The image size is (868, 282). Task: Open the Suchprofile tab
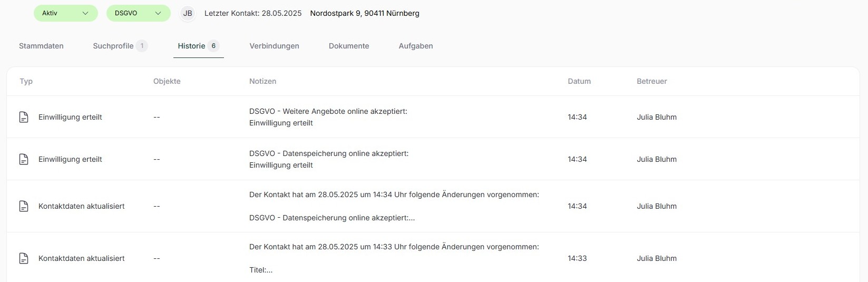tap(120, 46)
